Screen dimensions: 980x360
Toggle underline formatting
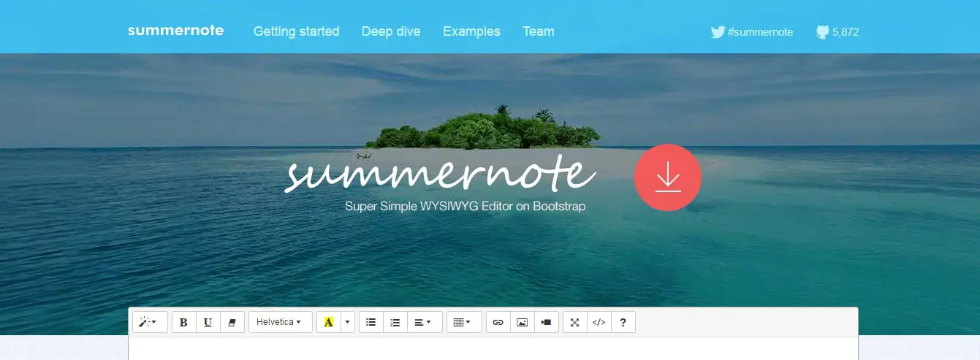click(x=208, y=322)
